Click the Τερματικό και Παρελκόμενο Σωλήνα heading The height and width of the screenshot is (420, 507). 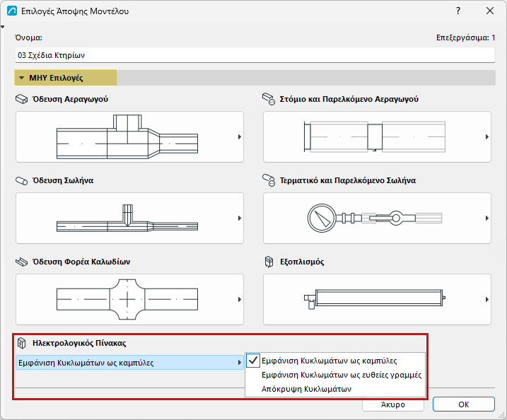point(348,180)
